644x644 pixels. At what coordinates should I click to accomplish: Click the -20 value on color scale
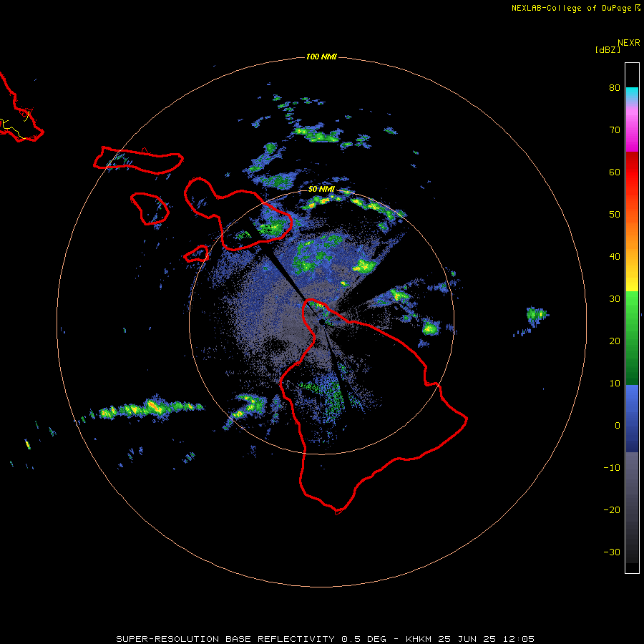point(612,510)
